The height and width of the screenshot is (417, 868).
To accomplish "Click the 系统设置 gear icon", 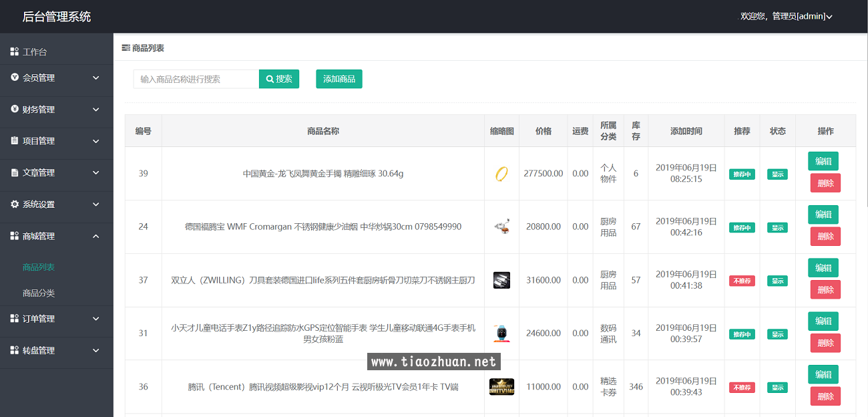I will point(15,204).
